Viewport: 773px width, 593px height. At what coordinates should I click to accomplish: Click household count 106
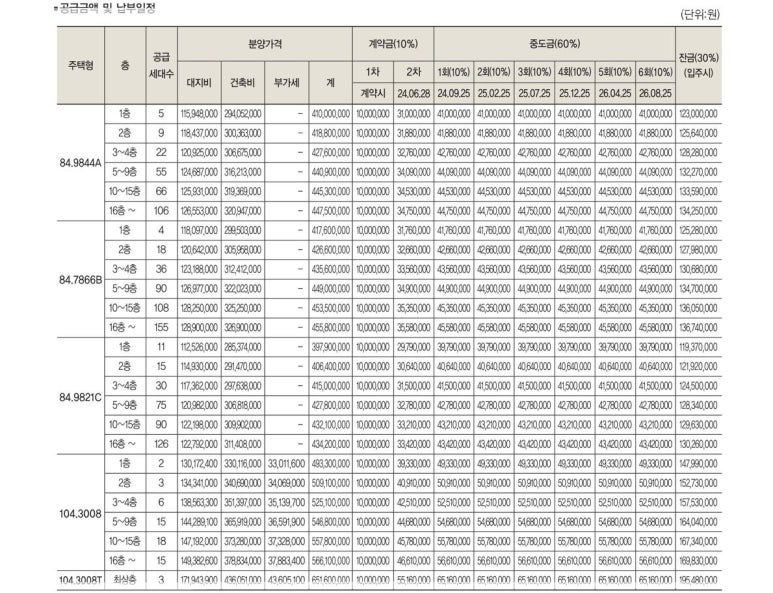tap(161, 211)
